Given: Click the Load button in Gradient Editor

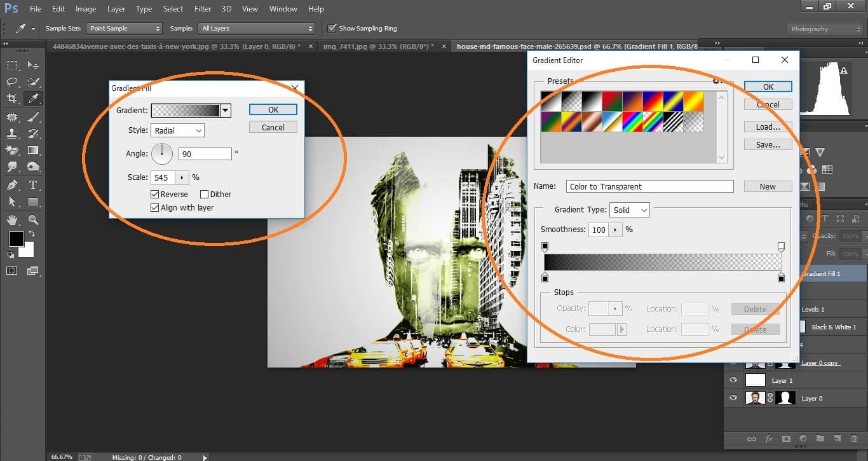Looking at the screenshot, I should click(x=767, y=127).
